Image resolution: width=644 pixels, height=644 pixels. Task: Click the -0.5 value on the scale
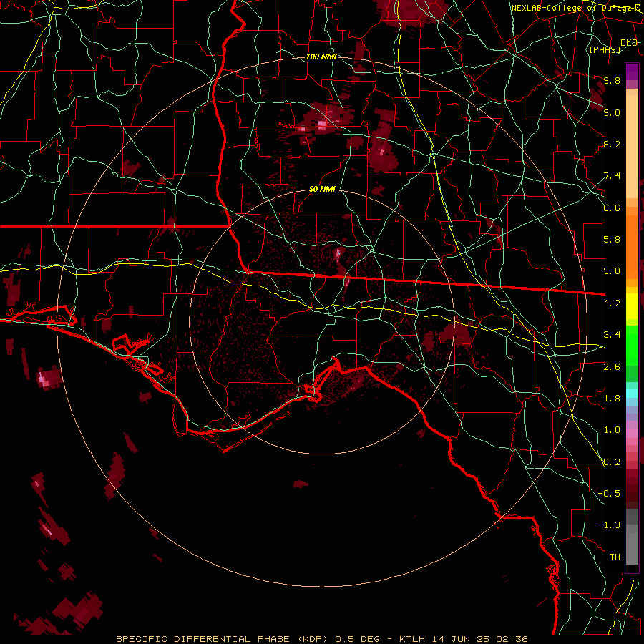(x=610, y=494)
